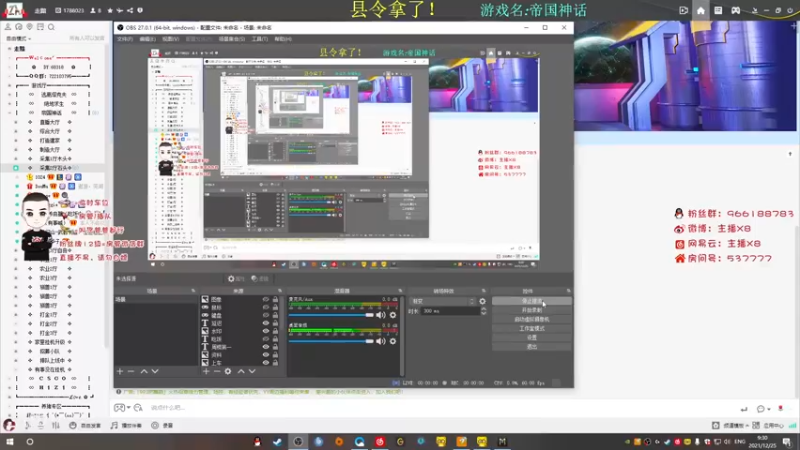Open settings gear for 桌面音频 channel
This screenshot has width=800, height=450.
point(393,341)
